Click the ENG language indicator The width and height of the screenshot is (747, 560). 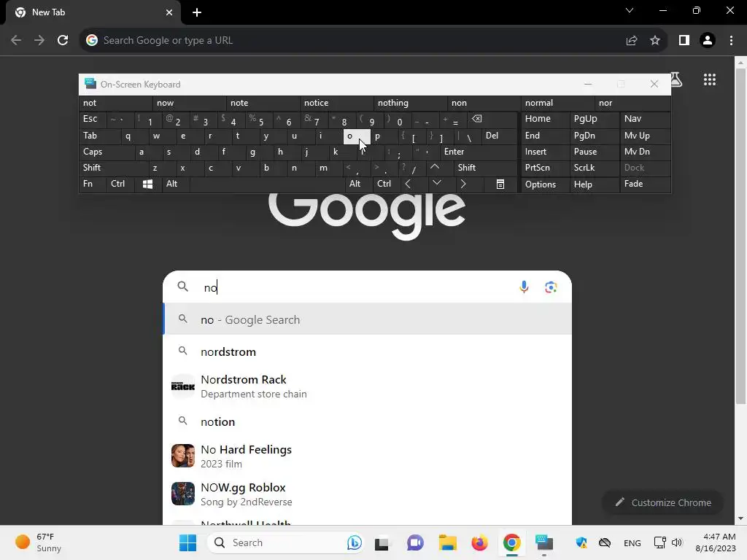click(x=632, y=542)
